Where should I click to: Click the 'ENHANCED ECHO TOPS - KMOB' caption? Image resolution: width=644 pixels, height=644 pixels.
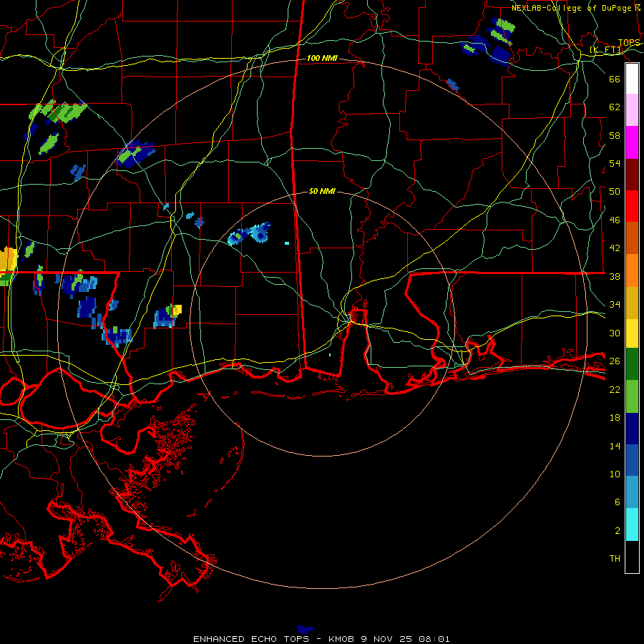tap(273, 639)
